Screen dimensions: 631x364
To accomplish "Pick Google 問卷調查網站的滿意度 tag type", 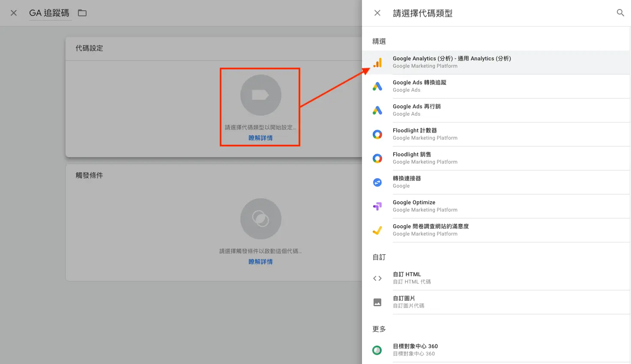I will pos(496,230).
